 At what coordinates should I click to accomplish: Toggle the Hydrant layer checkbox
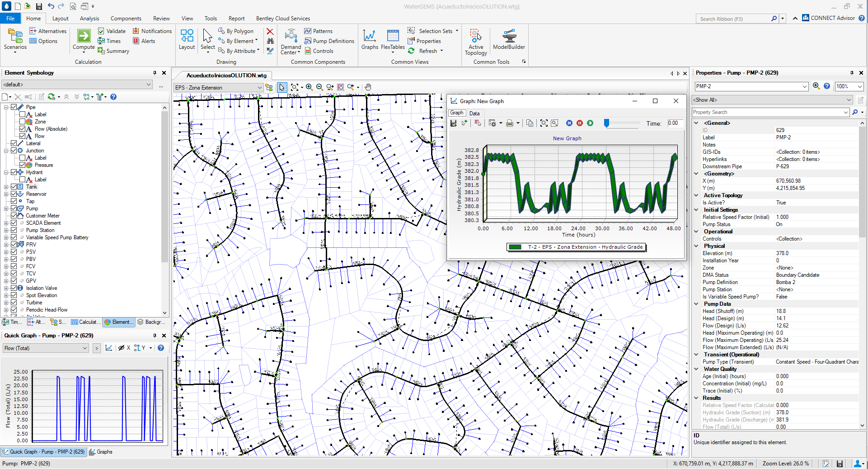point(14,172)
